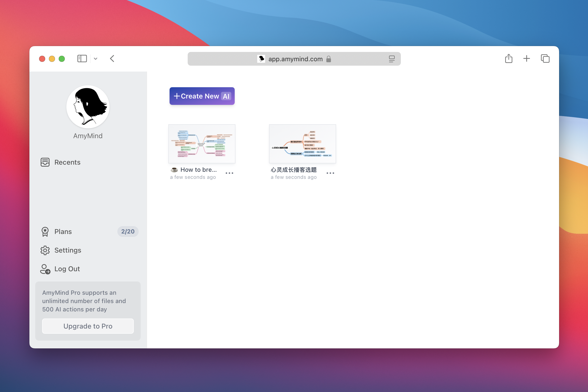Open the 'How to bre...' mind map thumbnail
588x392 pixels.
[x=202, y=144]
